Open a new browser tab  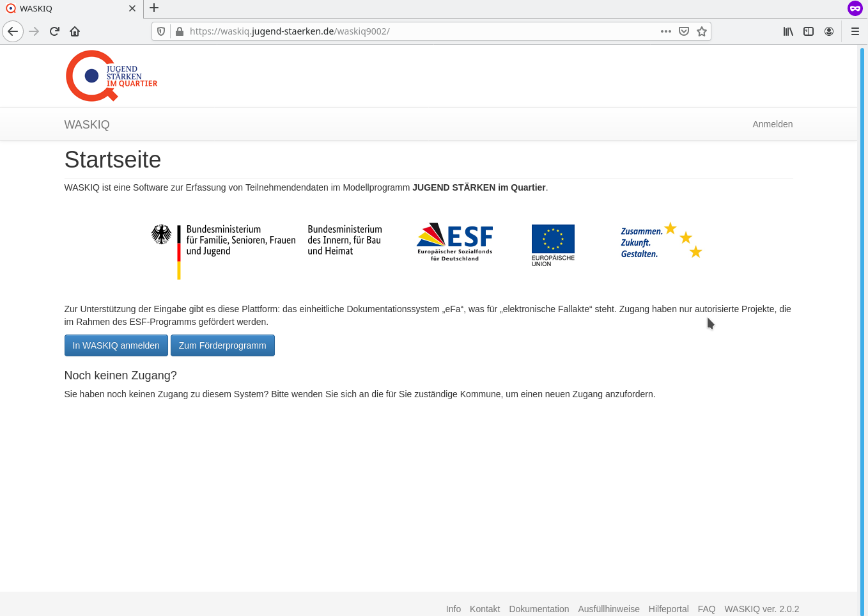pyautogui.click(x=154, y=8)
